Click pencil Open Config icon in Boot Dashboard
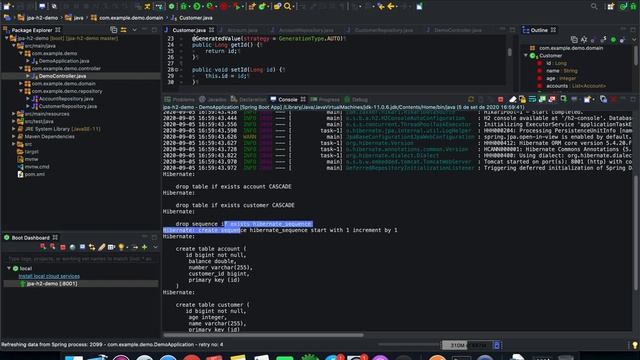 pyautogui.click(x=102, y=247)
